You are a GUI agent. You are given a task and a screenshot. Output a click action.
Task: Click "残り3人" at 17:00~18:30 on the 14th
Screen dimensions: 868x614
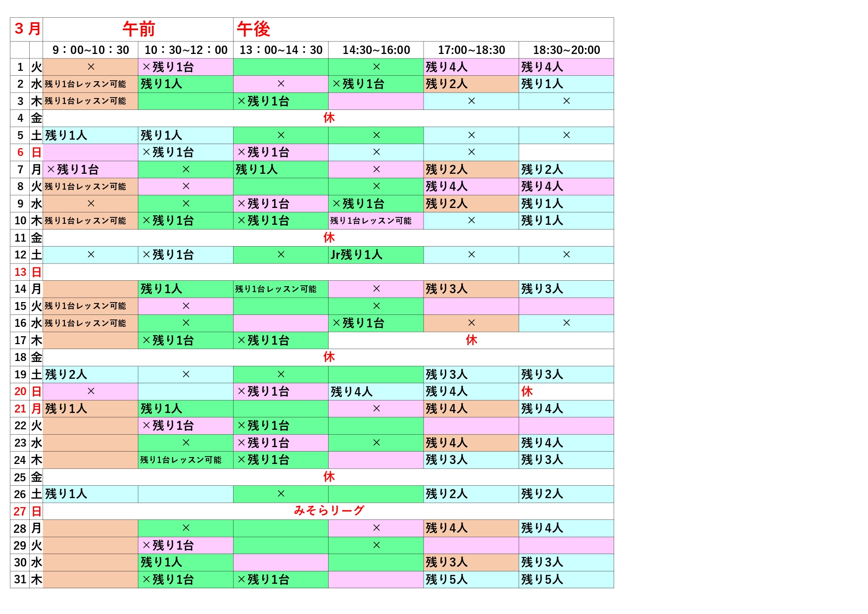click(x=446, y=289)
